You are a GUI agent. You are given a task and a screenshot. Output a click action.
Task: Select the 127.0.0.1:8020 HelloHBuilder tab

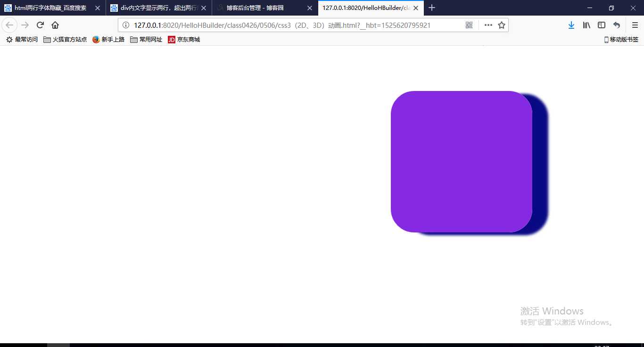click(x=371, y=8)
